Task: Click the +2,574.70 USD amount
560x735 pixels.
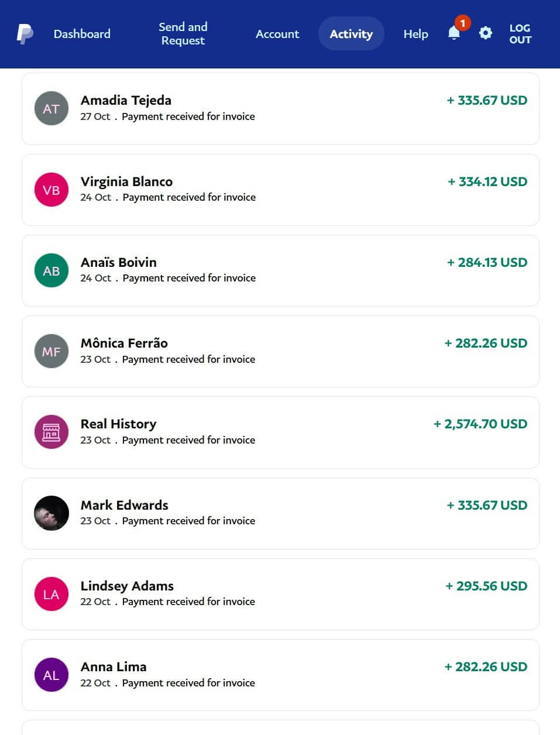Action: 480,424
